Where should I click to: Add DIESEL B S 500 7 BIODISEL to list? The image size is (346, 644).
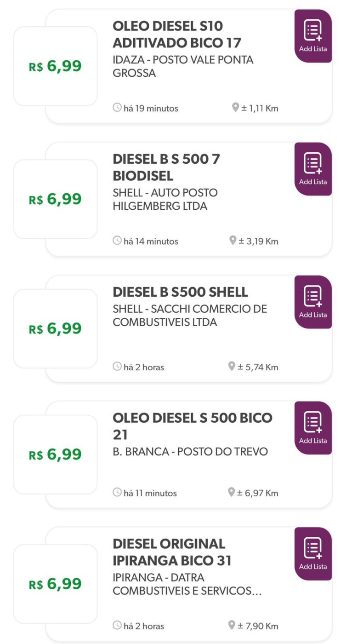tap(313, 169)
